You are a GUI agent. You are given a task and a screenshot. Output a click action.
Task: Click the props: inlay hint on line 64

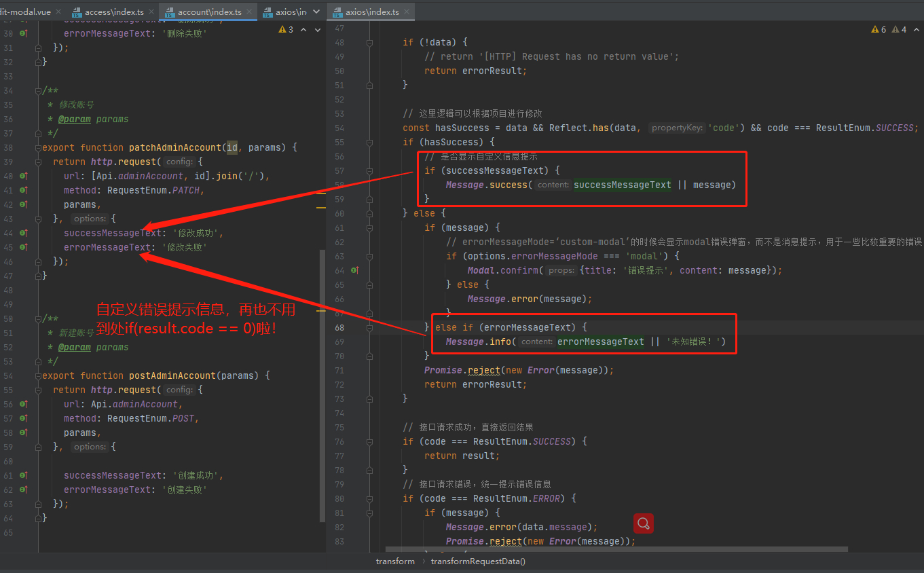(x=561, y=270)
